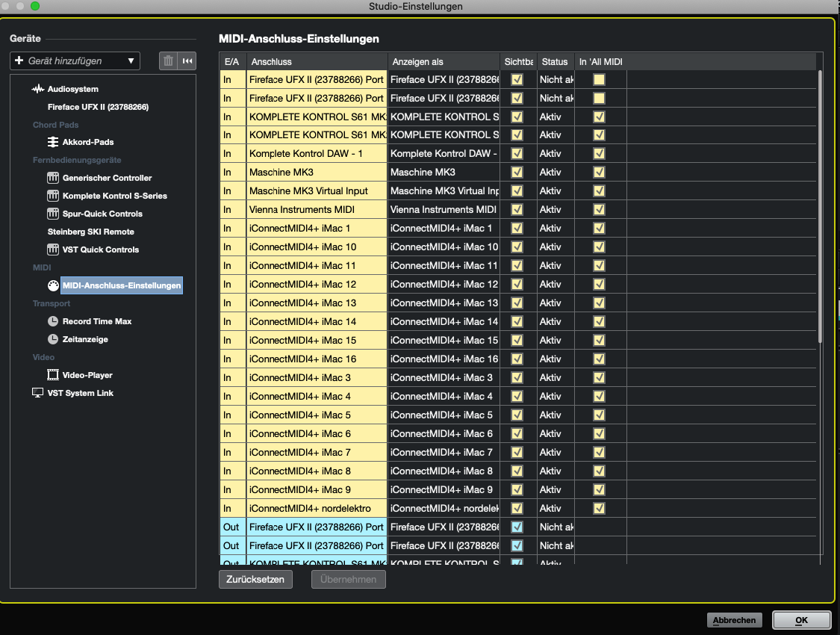Click the Akkord-Pads icon
The image size is (840, 635).
[x=52, y=142]
